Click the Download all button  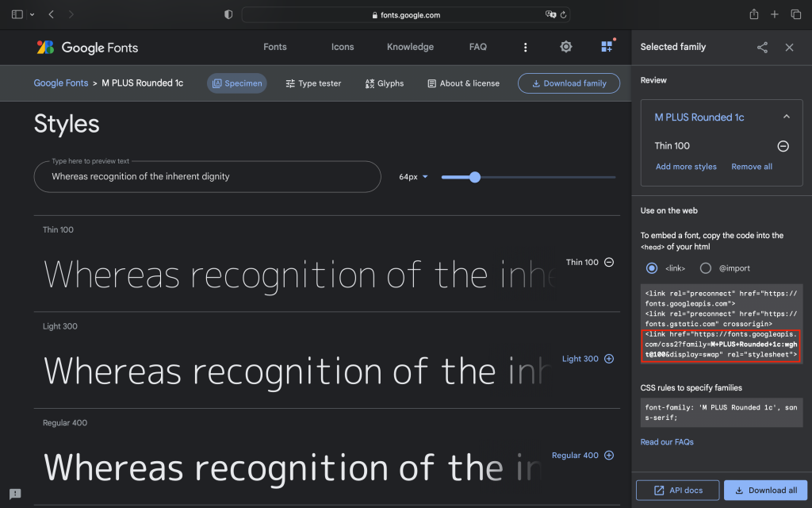765,490
